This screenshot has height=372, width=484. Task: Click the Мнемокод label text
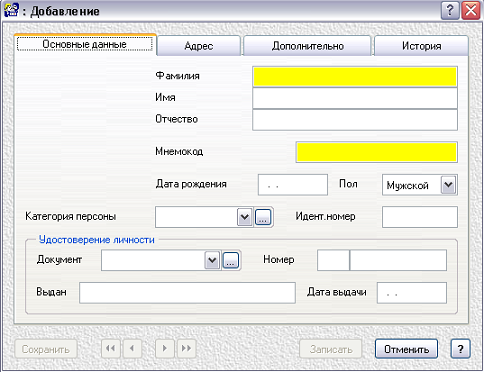pos(179,151)
